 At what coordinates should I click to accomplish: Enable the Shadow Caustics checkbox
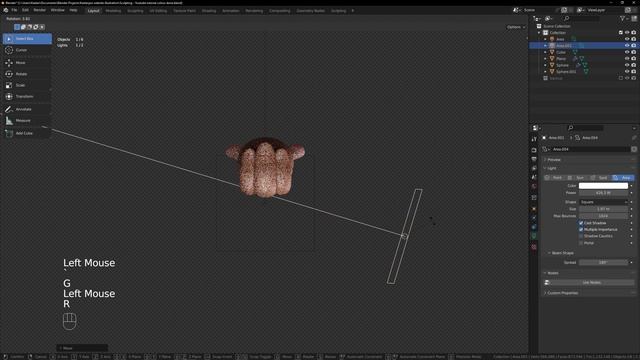click(x=581, y=236)
